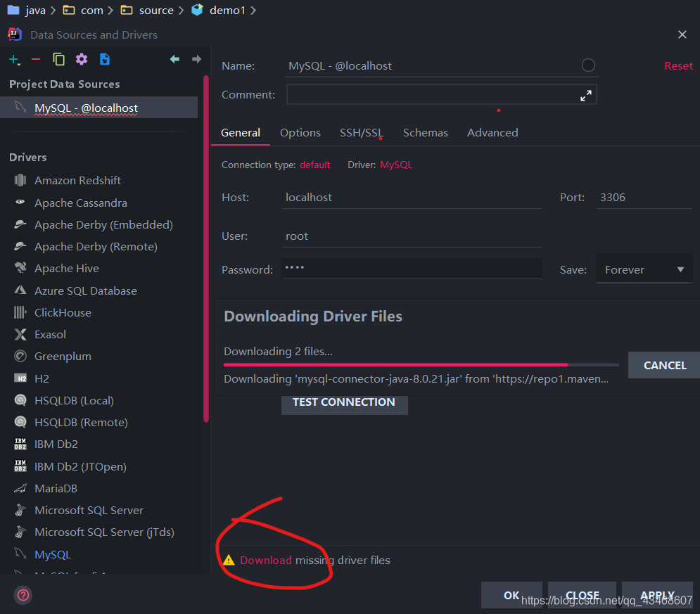Click the source breadcrumb folder

point(147,10)
